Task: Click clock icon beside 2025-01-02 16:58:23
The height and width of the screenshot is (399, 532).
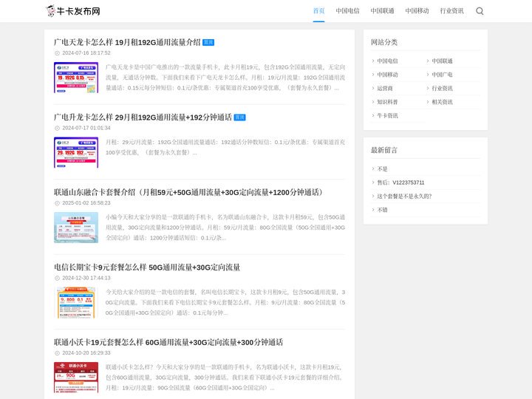Action: coord(57,203)
